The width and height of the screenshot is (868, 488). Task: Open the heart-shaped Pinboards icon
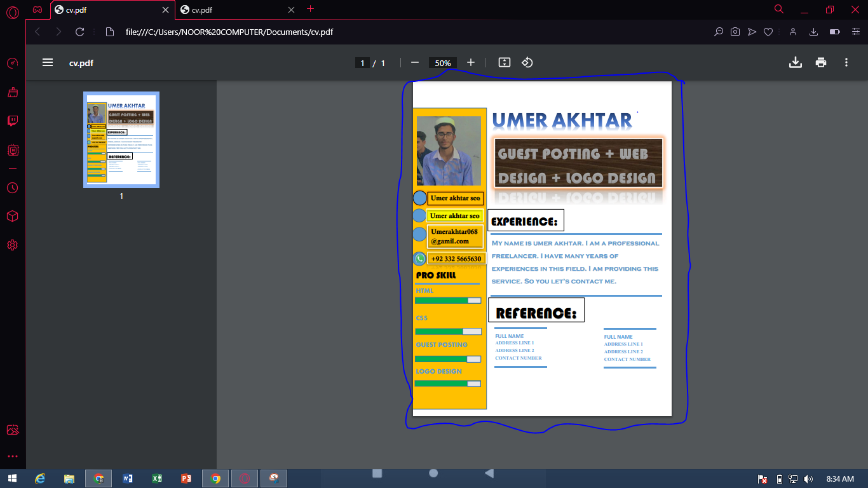pos(768,31)
